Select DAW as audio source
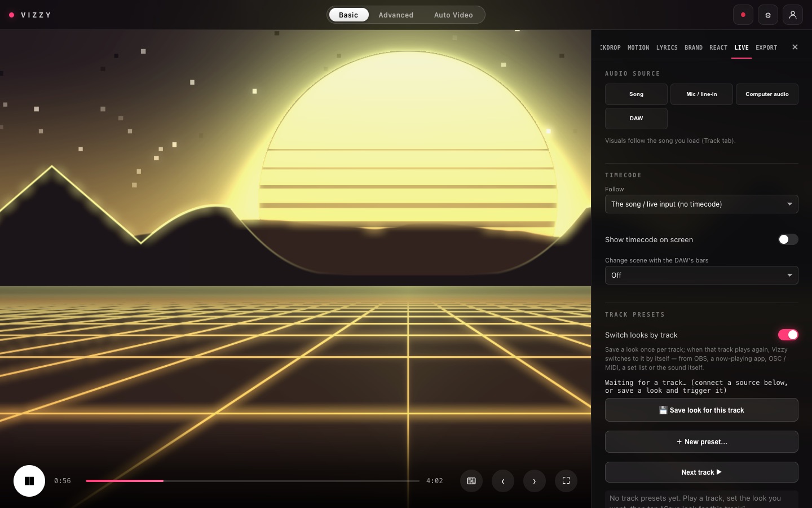 point(636,119)
